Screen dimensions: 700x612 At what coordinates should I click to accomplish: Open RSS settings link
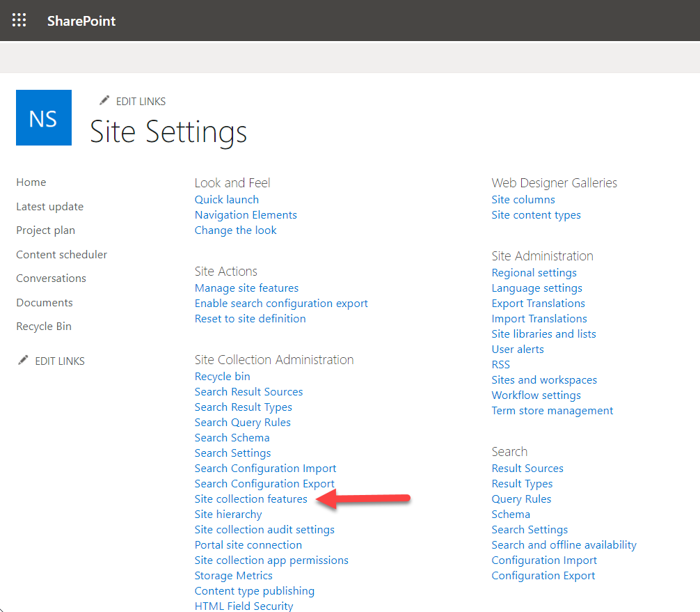tap(500, 365)
